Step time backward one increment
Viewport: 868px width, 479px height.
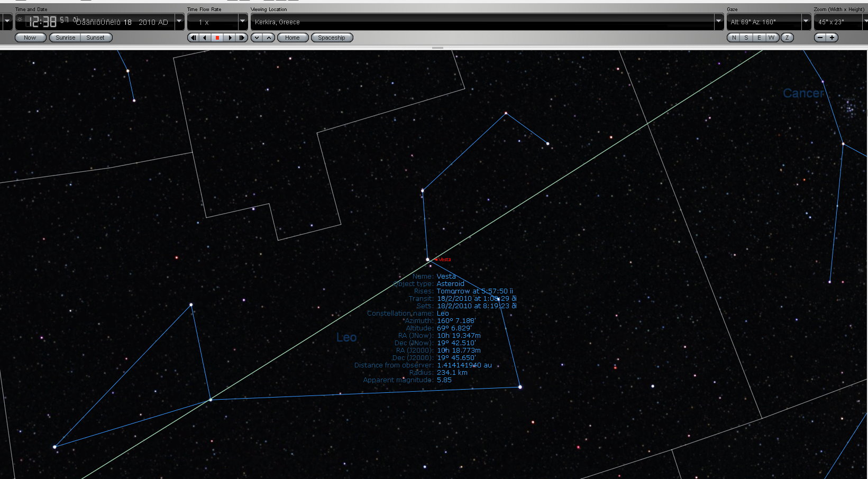pyautogui.click(x=193, y=38)
